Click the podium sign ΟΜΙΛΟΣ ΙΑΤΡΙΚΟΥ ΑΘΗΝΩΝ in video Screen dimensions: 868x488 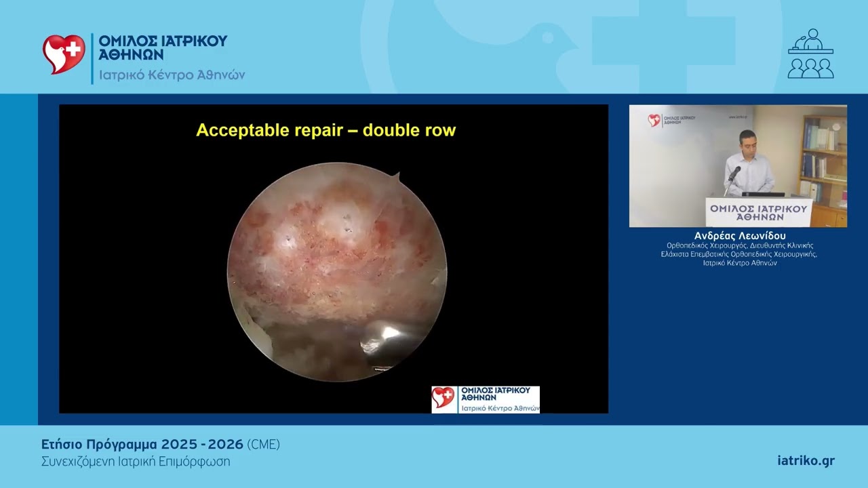coord(759,212)
